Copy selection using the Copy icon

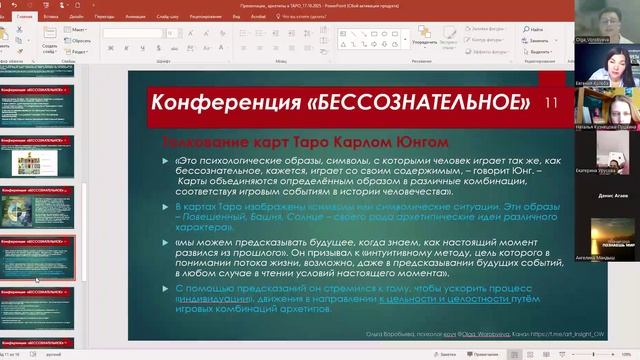(x=19, y=40)
